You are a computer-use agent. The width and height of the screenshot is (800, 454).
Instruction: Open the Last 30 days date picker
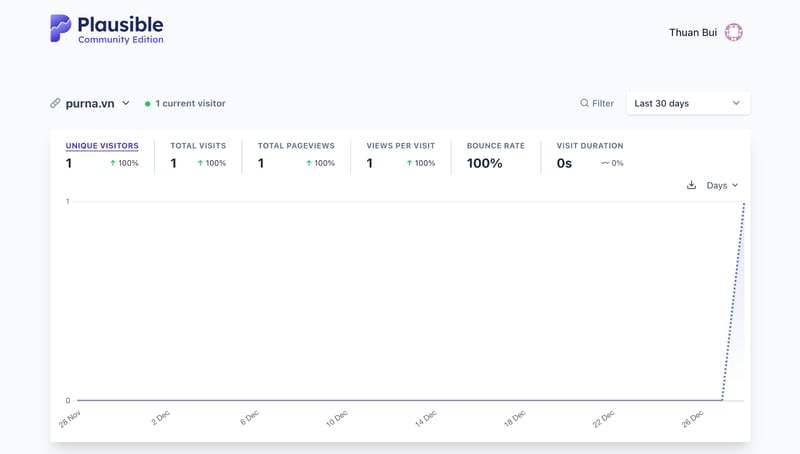688,103
